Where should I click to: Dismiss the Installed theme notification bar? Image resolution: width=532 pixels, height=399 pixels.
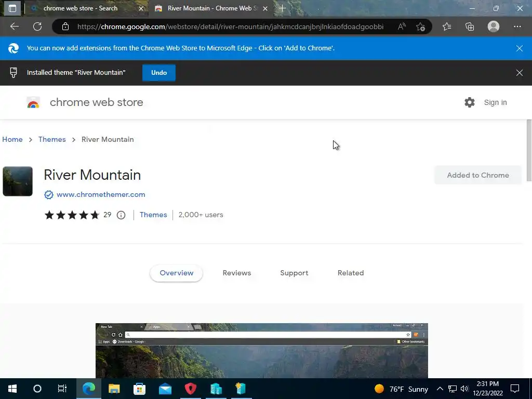(x=519, y=73)
